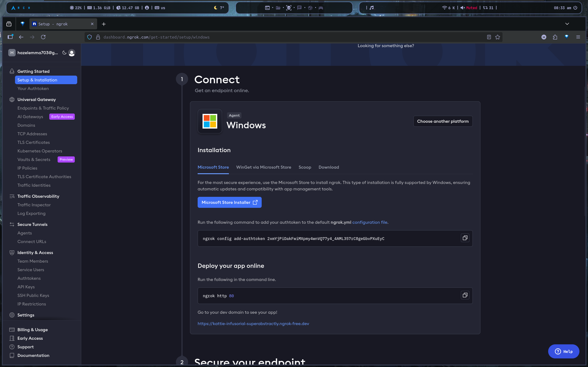The width and height of the screenshot is (588, 367).
Task: Open the user account avatar menu
Action: (x=72, y=53)
